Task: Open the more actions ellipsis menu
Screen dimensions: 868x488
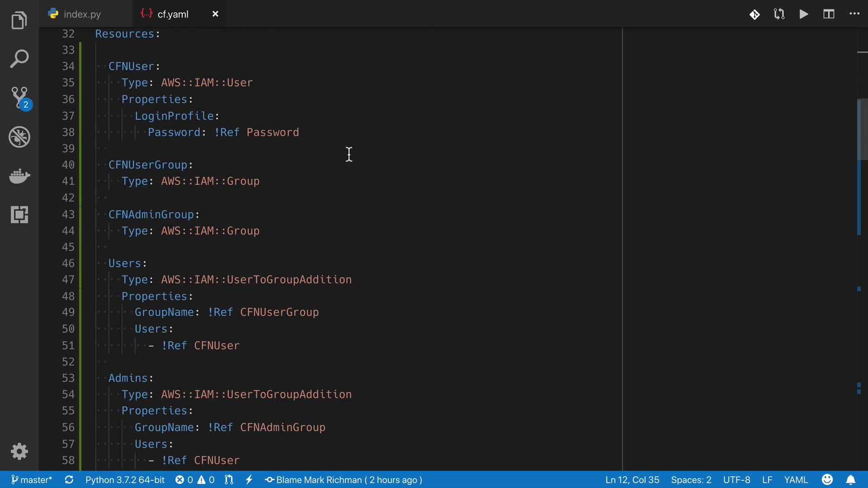Action: pyautogui.click(x=854, y=14)
